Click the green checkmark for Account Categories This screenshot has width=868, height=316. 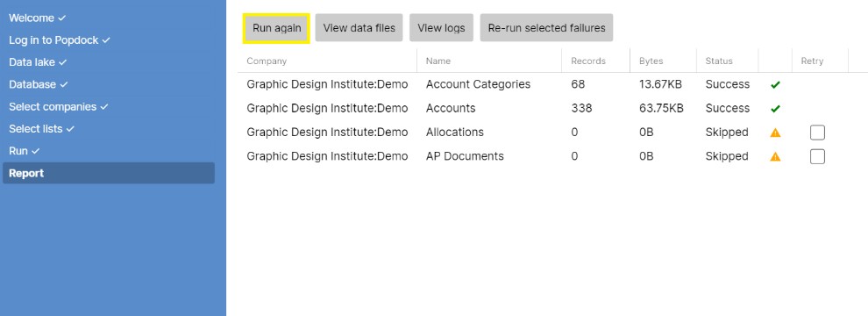tap(775, 85)
